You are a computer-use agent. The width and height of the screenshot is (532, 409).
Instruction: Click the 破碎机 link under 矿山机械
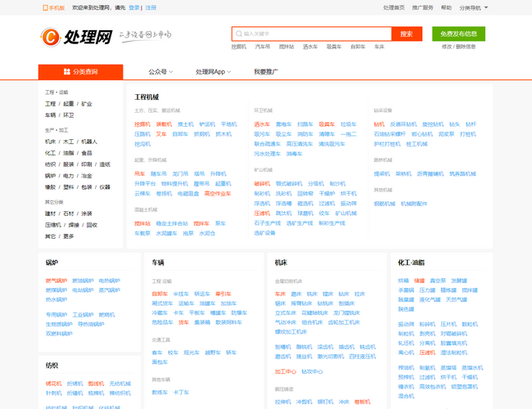pyautogui.click(x=262, y=184)
